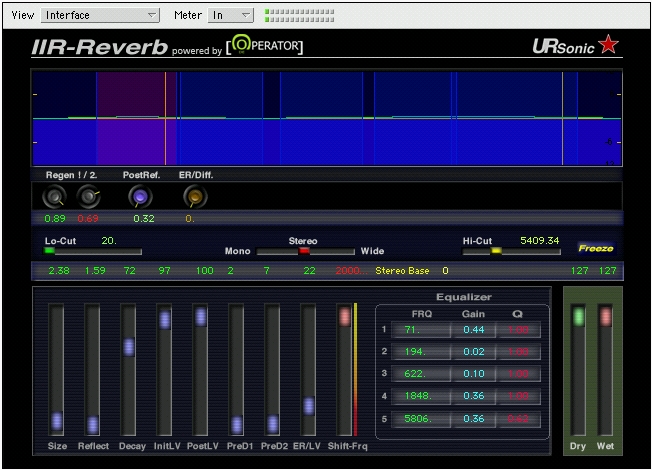Click the ER/LV fader handle
The image size is (652, 470).
point(309,406)
